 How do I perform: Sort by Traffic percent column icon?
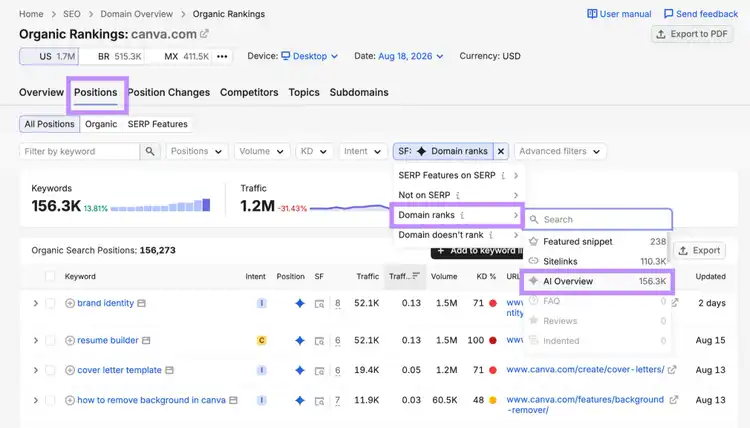(x=416, y=276)
